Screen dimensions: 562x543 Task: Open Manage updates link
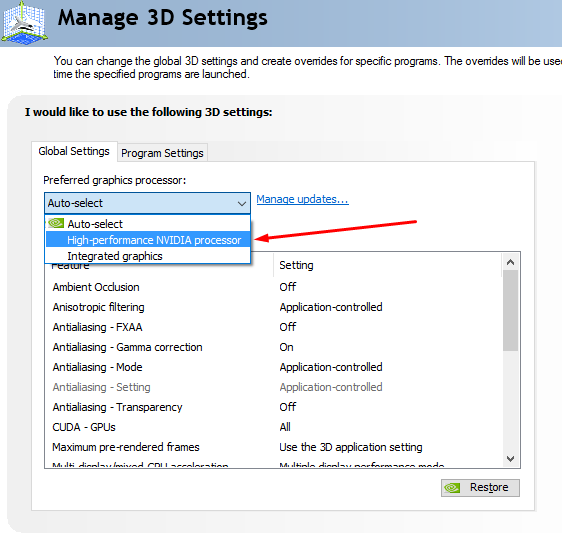[x=303, y=199]
